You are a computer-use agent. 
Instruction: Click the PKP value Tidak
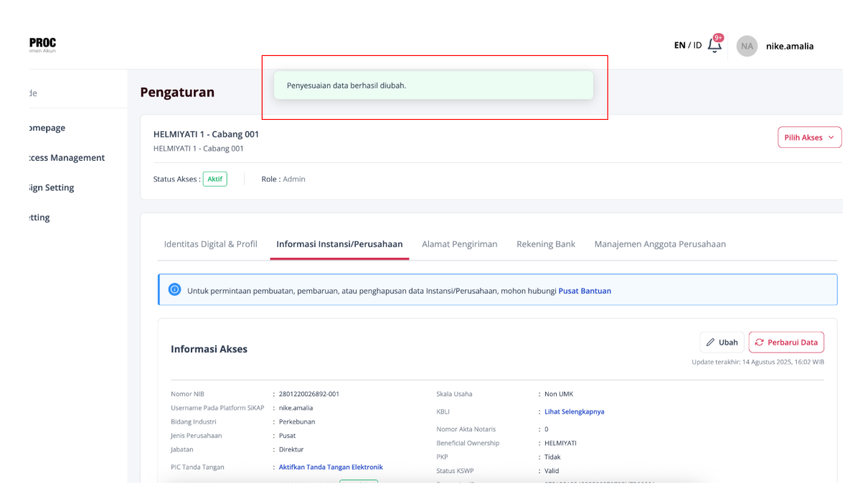552,457
